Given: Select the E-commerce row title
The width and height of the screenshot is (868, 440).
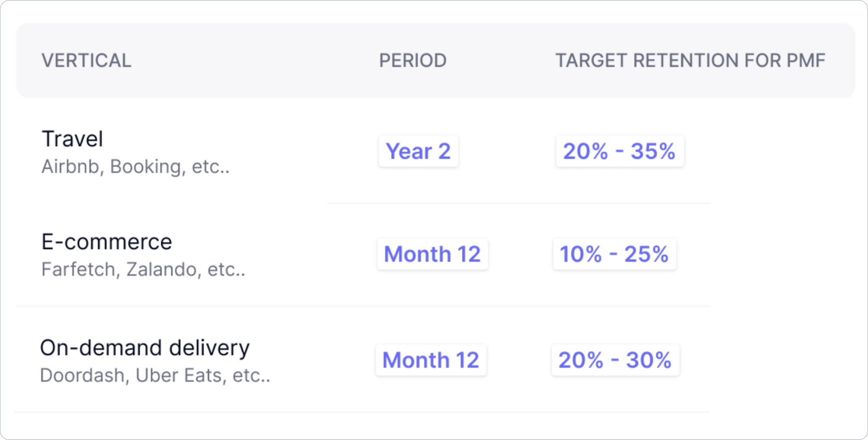Looking at the screenshot, I should point(107,242).
